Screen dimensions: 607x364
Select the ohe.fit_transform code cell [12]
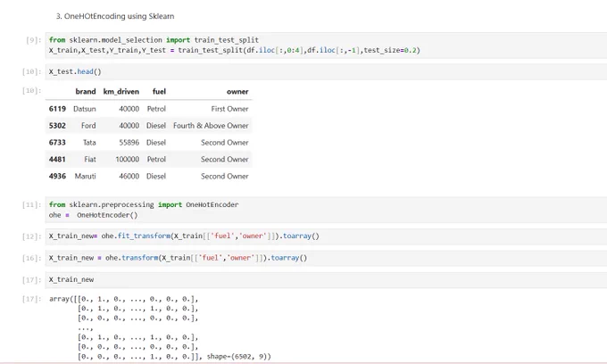point(326,236)
